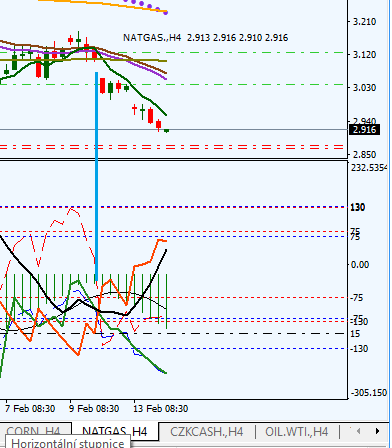392x448 pixels.
Task: Open the OIL.WTI.,H4 chart tab
Action: pyautogui.click(x=297, y=432)
